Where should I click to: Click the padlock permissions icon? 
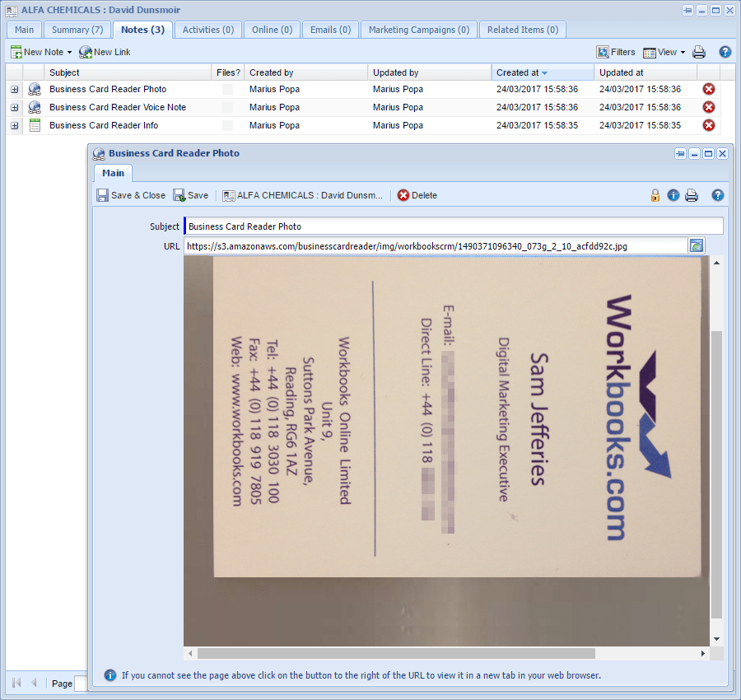click(x=655, y=195)
